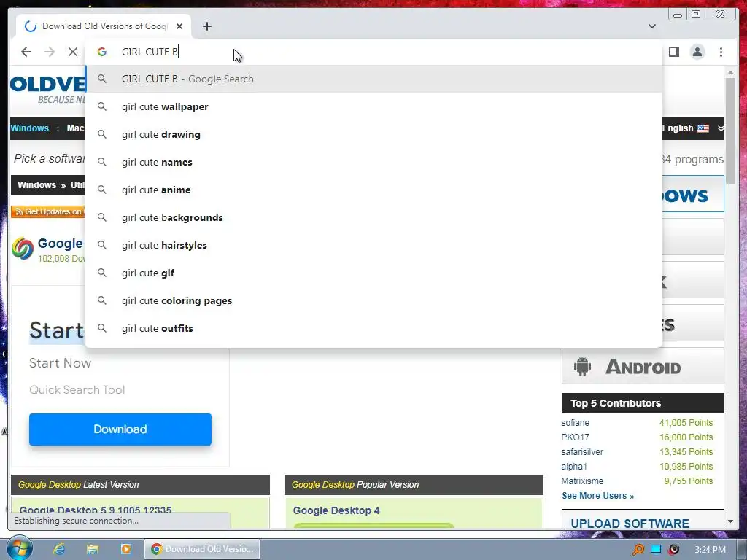The height and width of the screenshot is (560, 747).
Task: Click the OLDVERSION site logo
Action: pyautogui.click(x=47, y=85)
